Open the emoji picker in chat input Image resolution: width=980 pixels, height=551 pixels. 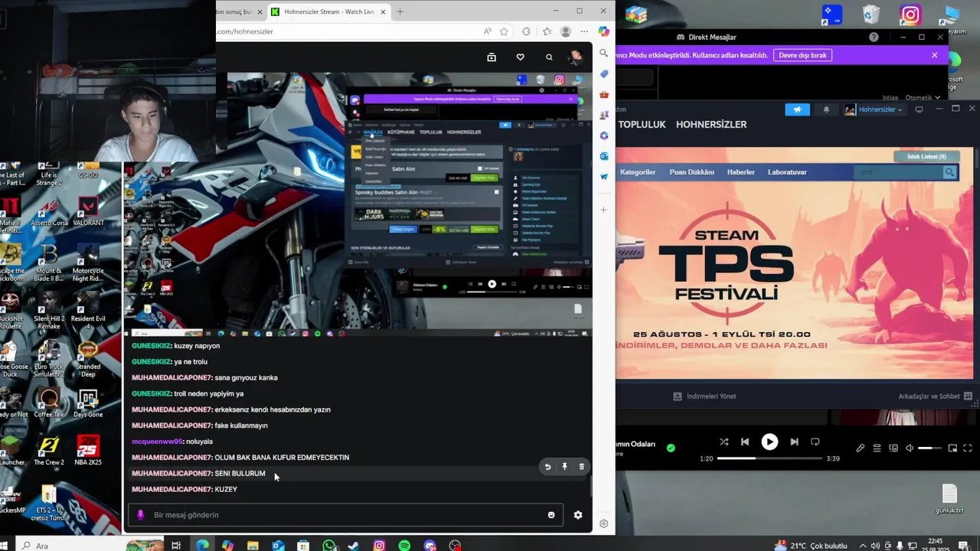click(x=551, y=515)
